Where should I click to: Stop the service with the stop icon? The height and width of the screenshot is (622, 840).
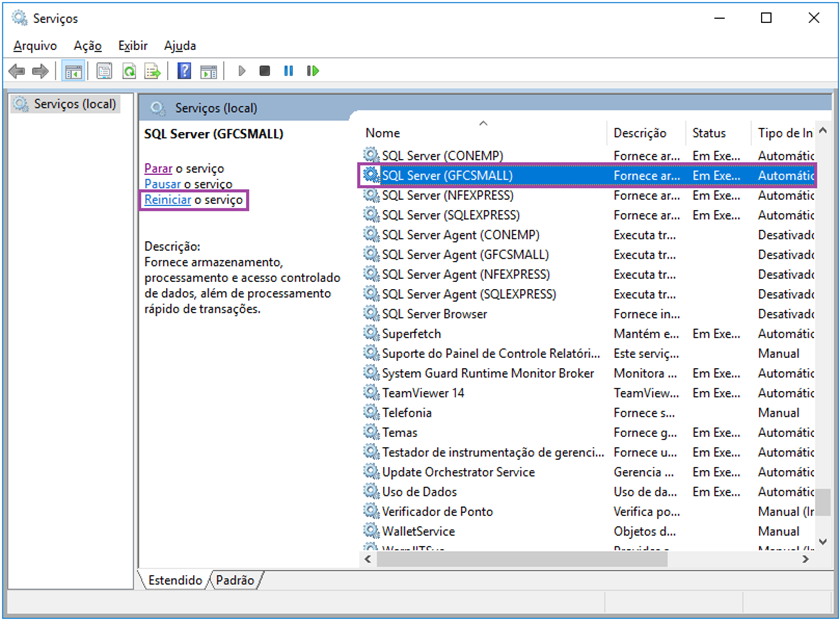point(265,71)
